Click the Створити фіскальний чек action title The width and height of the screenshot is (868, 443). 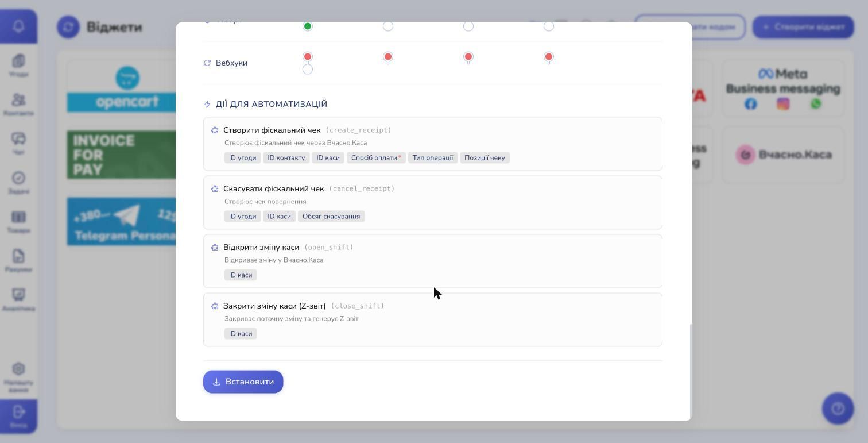pyautogui.click(x=272, y=130)
